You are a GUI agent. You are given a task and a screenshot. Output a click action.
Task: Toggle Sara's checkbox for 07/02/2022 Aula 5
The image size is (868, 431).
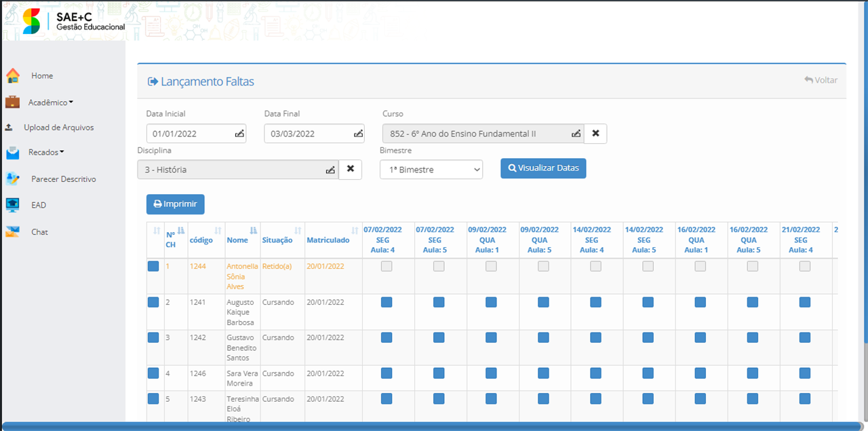tap(439, 373)
